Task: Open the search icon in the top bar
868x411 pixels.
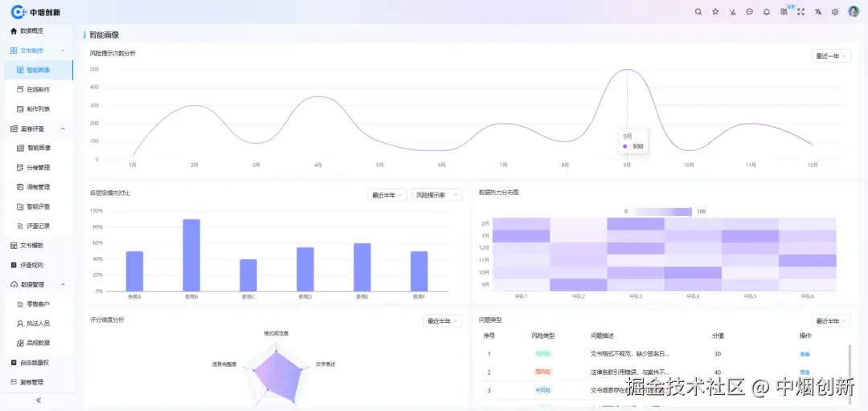Action: pyautogui.click(x=698, y=11)
